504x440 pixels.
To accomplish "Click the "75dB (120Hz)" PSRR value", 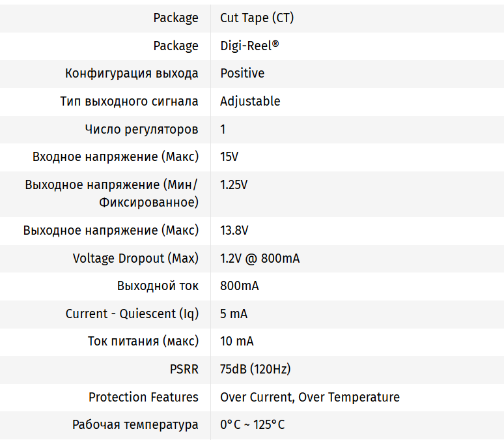I will pyautogui.click(x=255, y=370).
